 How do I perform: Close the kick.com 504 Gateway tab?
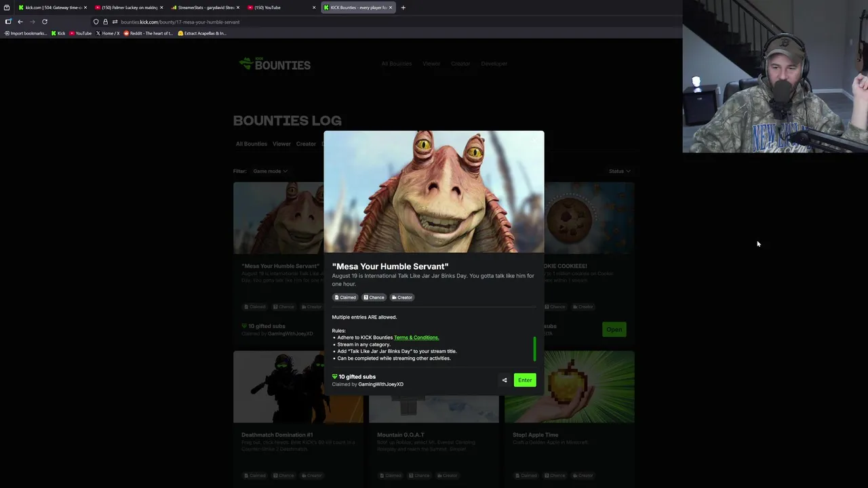tap(85, 7)
